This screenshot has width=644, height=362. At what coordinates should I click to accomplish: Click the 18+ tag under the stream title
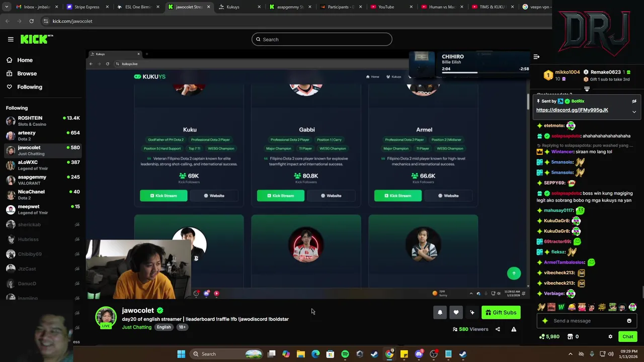(182, 327)
